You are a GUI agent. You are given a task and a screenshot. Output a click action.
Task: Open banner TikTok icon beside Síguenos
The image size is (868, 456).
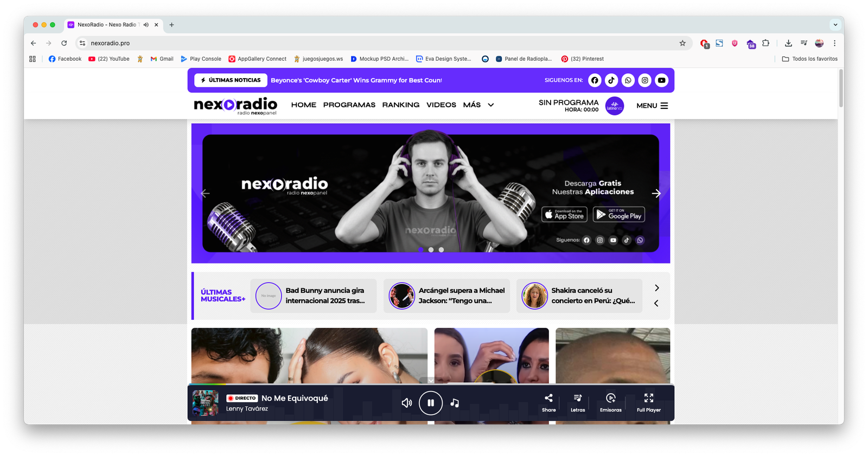point(627,240)
